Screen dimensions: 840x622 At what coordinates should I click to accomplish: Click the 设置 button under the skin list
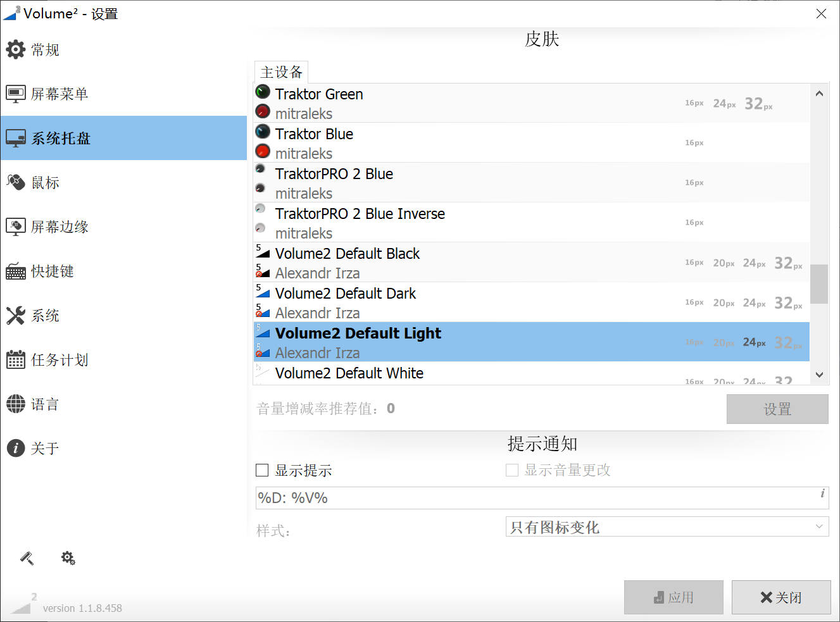(777, 409)
